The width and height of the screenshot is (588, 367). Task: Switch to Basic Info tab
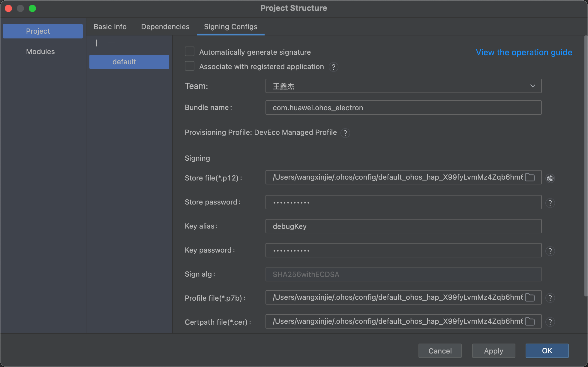110,27
